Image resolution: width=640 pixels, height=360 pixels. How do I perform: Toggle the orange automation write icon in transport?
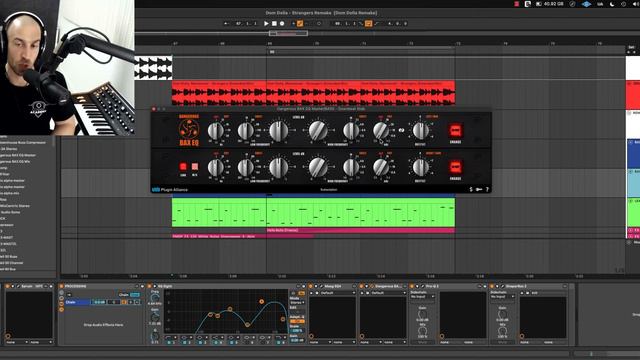(x=300, y=24)
